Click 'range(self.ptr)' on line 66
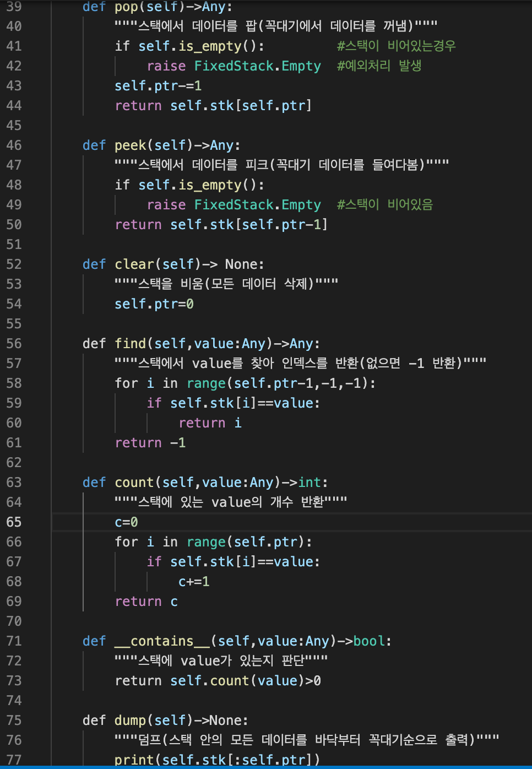 [246, 542]
